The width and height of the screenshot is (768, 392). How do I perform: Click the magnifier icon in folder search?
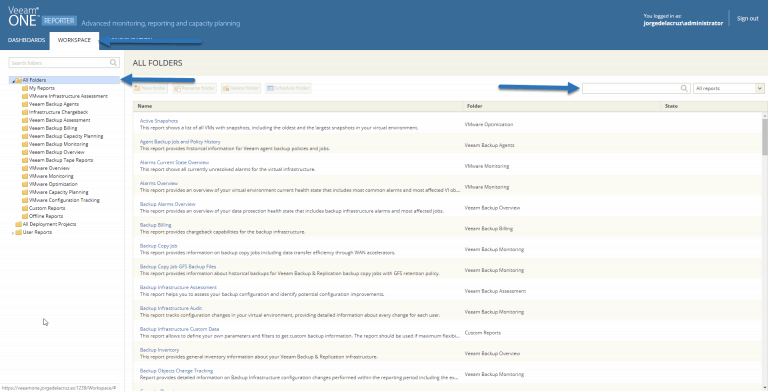click(x=114, y=63)
